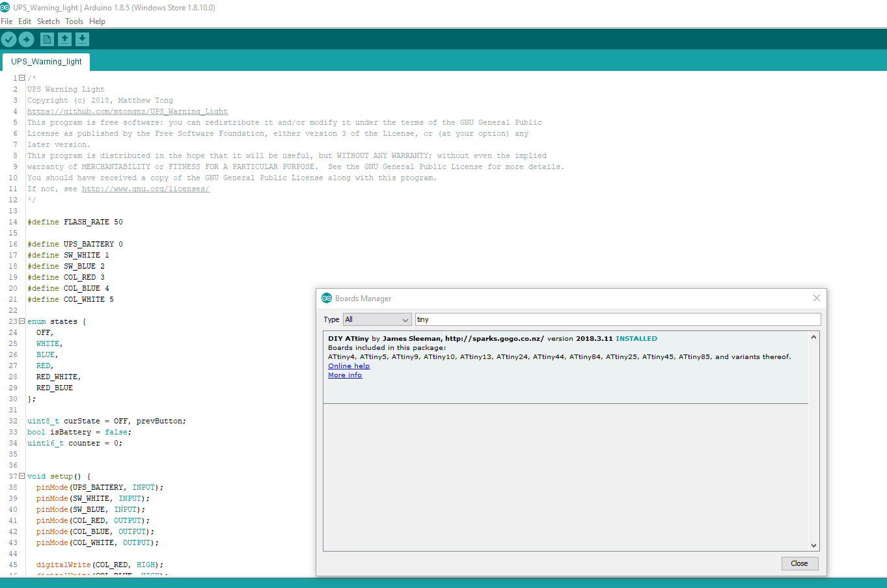This screenshot has height=588, width=887.
Task: Click the Arduino logo in title bar
Action: [5, 7]
